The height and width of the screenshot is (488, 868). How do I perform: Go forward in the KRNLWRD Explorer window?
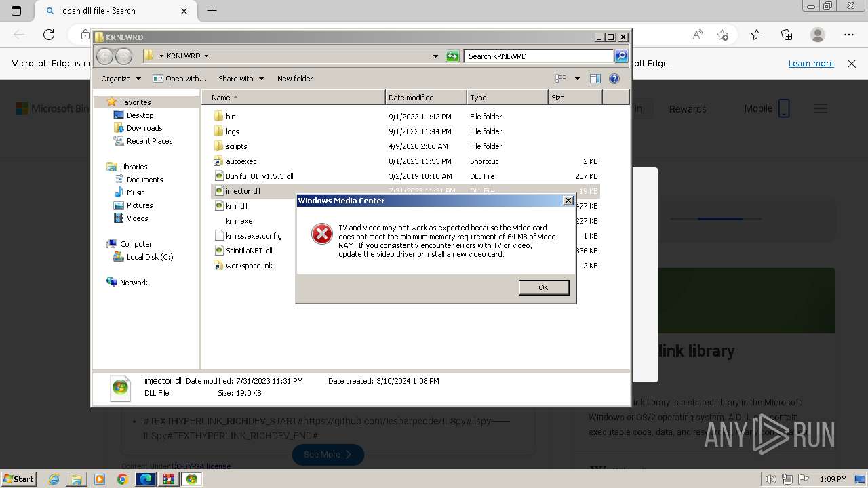[x=123, y=56]
